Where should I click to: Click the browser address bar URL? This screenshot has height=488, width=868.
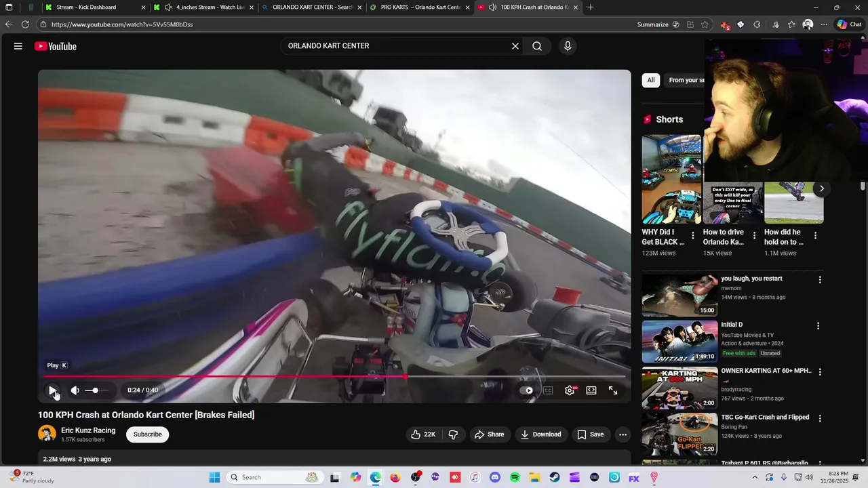(x=122, y=24)
